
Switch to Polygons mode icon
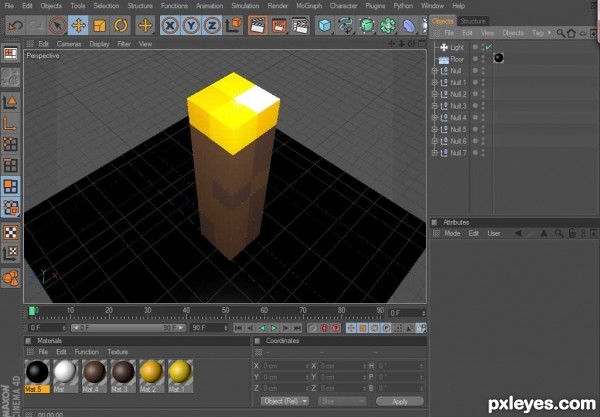pyautogui.click(x=11, y=187)
